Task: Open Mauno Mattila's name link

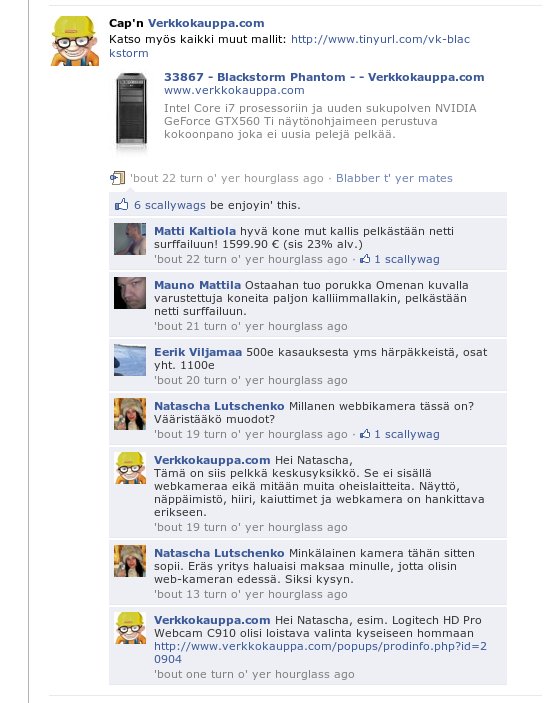Action: coord(197,285)
